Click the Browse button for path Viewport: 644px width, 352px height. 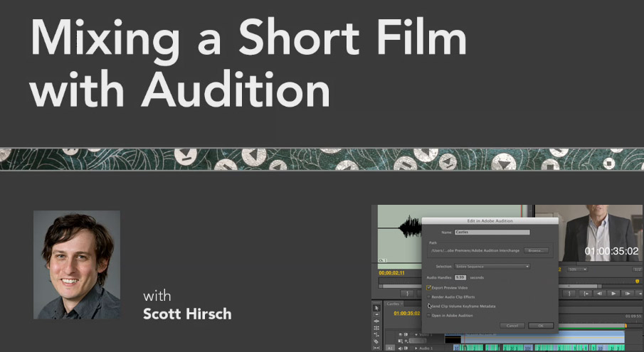pos(536,250)
